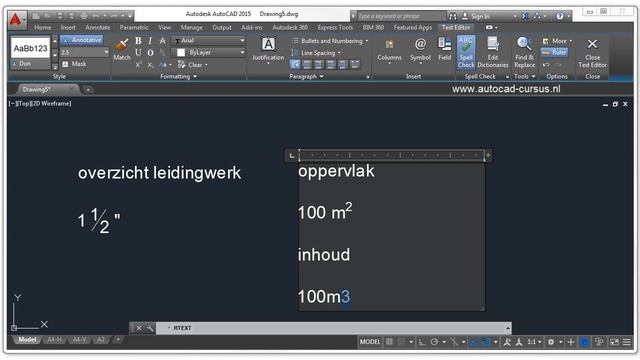Select the AaBb123 text style preview

(x=31, y=48)
